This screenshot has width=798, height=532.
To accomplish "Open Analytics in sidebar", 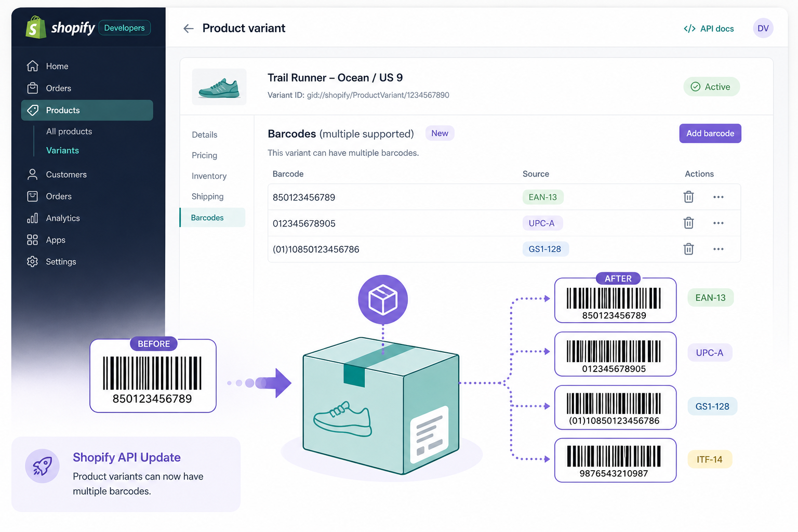I will point(63,218).
